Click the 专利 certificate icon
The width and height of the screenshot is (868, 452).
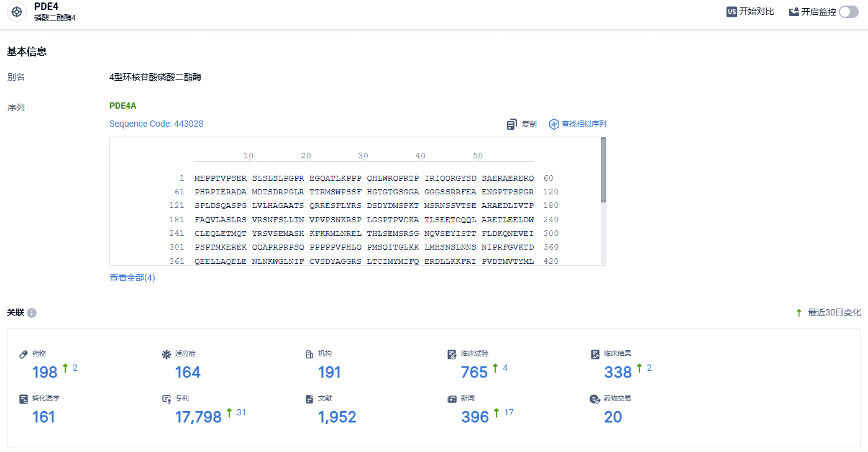166,399
